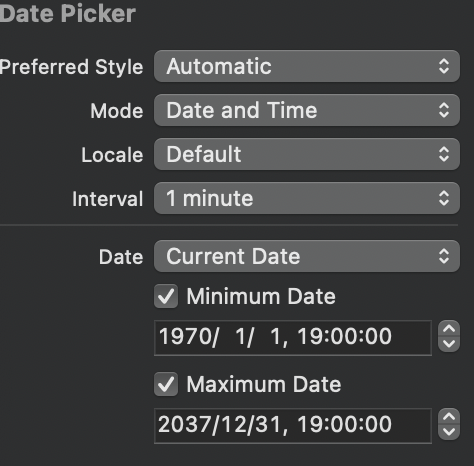Click the up-down chevron icon on Interval popup

click(444, 198)
